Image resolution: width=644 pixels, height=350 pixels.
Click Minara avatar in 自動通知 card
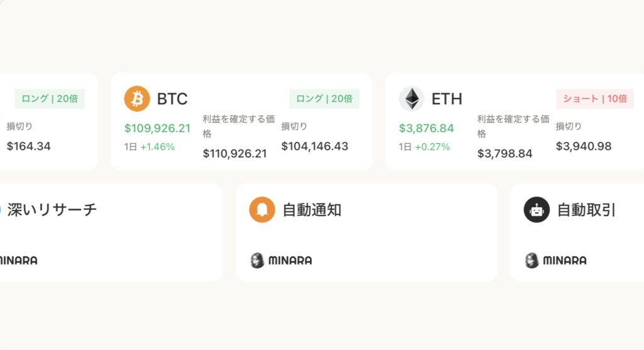point(257,260)
